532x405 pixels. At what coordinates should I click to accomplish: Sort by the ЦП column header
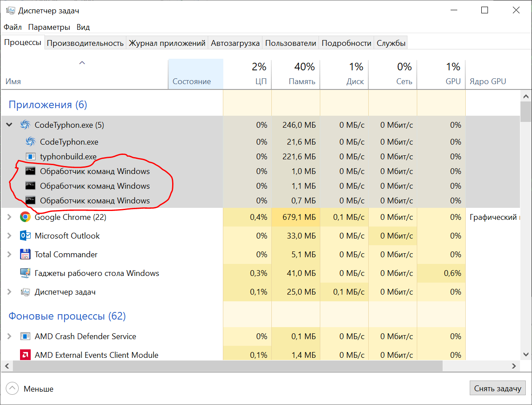247,74
